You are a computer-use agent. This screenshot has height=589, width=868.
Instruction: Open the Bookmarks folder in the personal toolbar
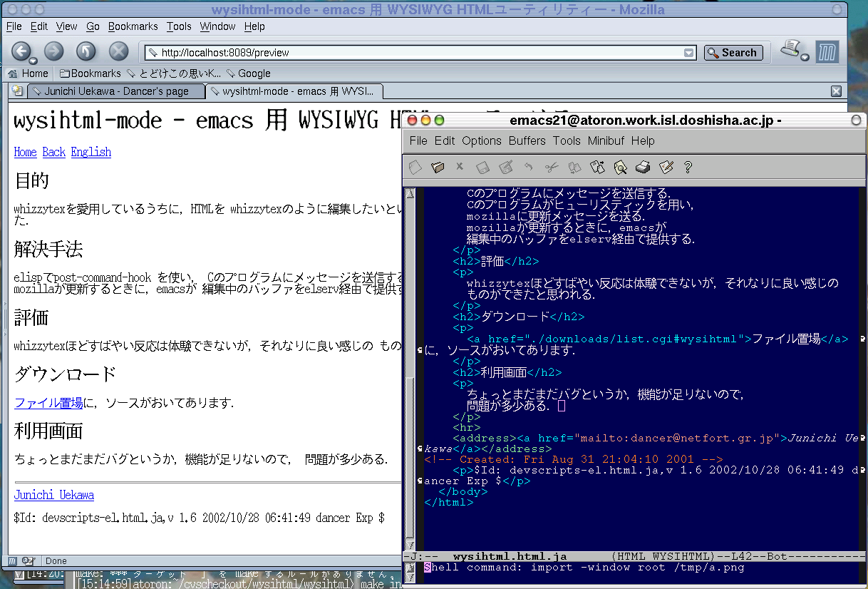click(91, 73)
